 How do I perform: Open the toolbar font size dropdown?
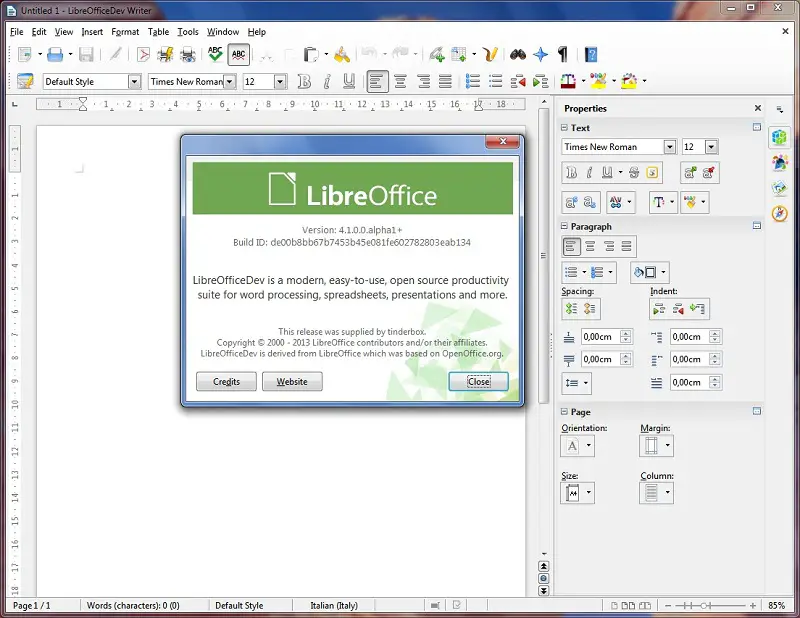[x=280, y=82]
